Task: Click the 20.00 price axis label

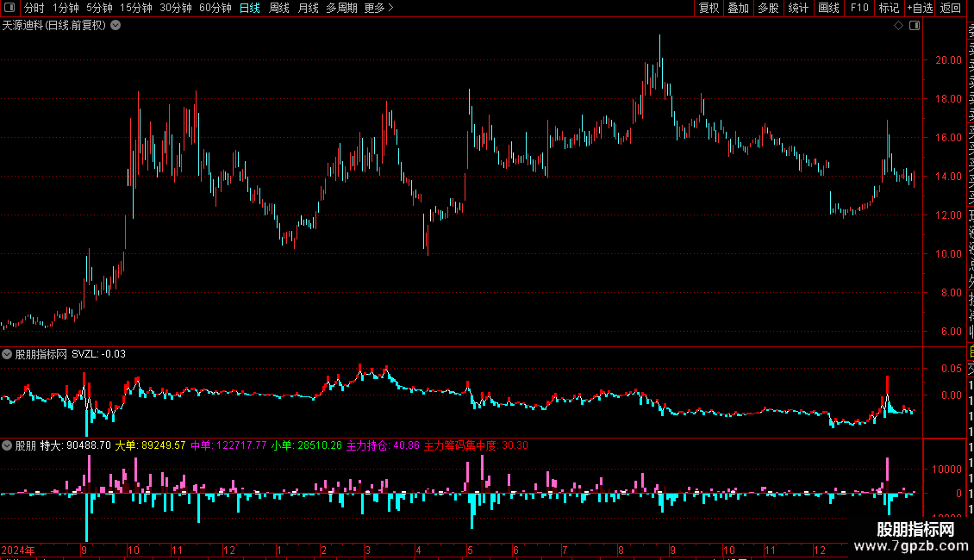Action: point(948,60)
